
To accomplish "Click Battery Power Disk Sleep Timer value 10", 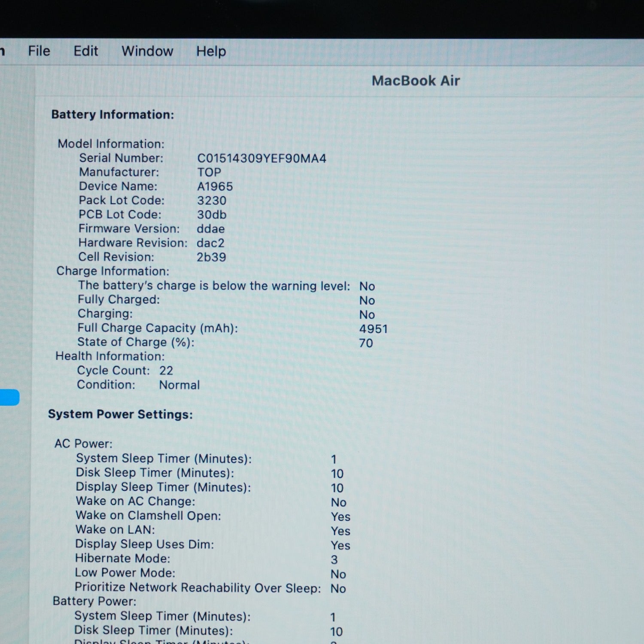I will [x=336, y=632].
